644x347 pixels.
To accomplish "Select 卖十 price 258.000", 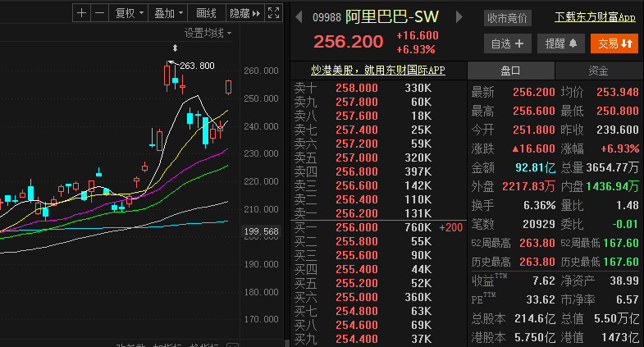I will pyautogui.click(x=357, y=88).
